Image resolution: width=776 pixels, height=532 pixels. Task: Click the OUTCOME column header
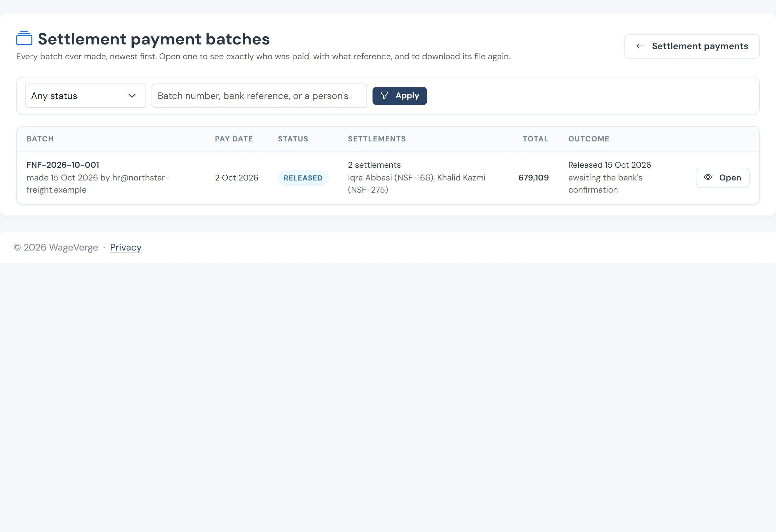coord(589,139)
